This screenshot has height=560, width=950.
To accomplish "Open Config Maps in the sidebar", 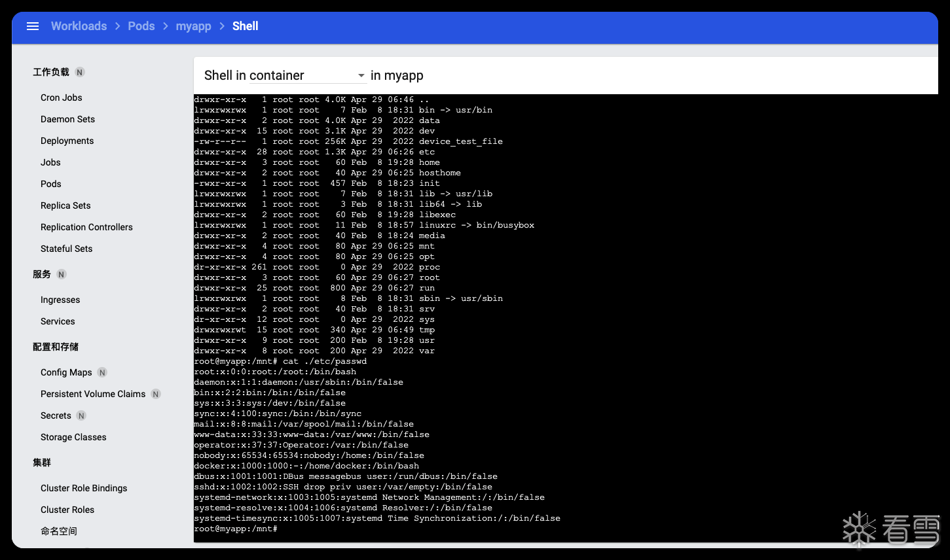I will coord(66,372).
